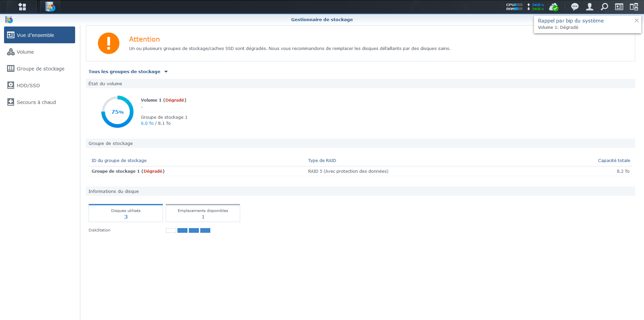Screen dimensions: 644x320
Task: Open Rappel par bip du système notification
Action: [587, 24]
